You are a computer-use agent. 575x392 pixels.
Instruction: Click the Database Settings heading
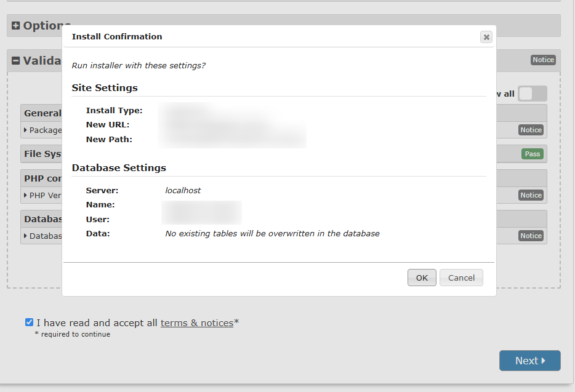click(119, 168)
